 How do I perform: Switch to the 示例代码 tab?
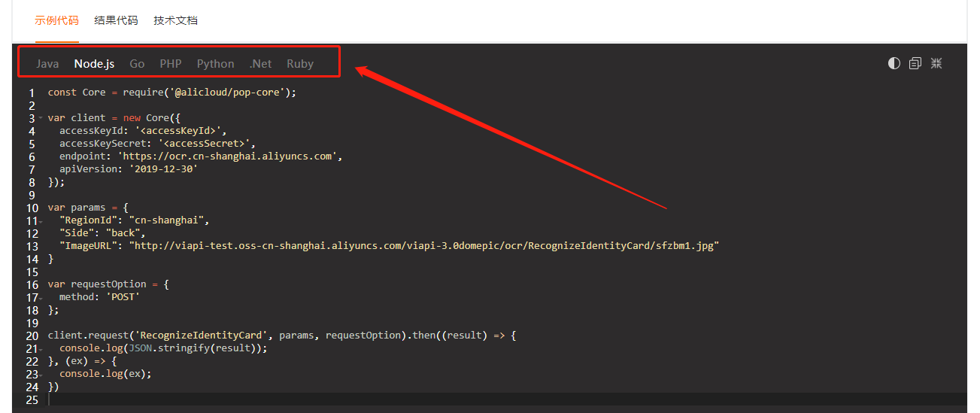pos(56,20)
